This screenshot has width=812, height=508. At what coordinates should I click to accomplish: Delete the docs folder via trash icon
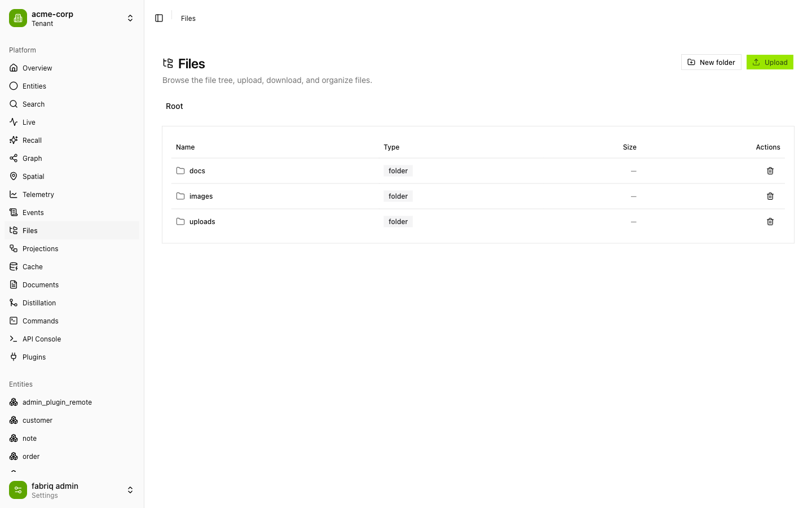pos(770,170)
